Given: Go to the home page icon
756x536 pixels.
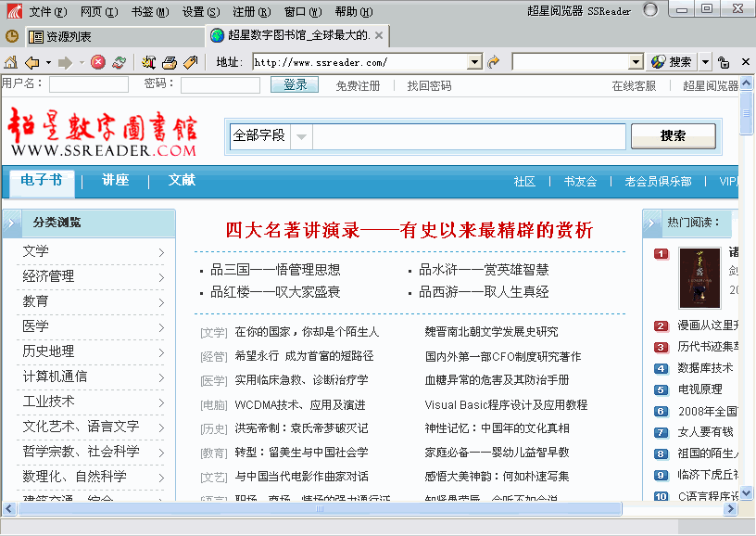Looking at the screenshot, I should (10, 62).
